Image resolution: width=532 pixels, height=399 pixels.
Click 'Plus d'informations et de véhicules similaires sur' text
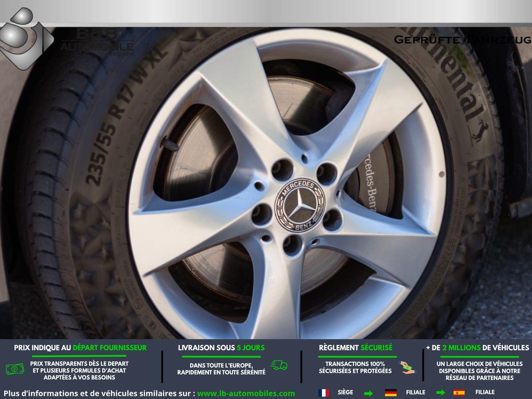tap(99, 393)
